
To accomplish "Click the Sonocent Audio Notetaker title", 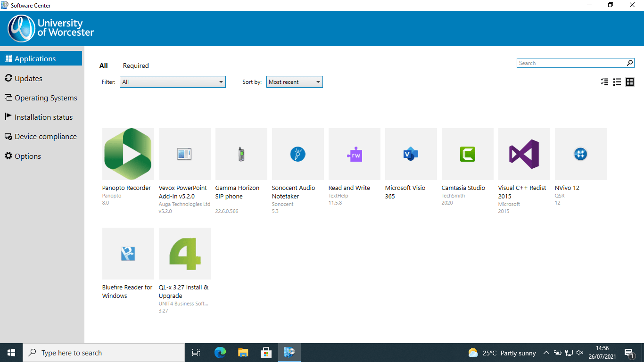I will [293, 192].
